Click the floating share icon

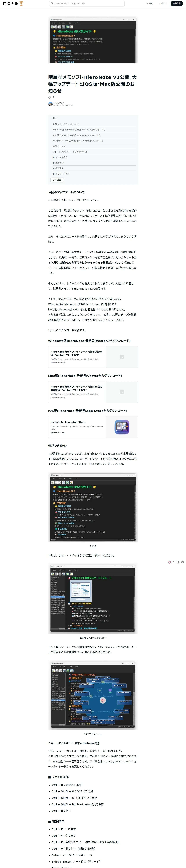pos(183,562)
